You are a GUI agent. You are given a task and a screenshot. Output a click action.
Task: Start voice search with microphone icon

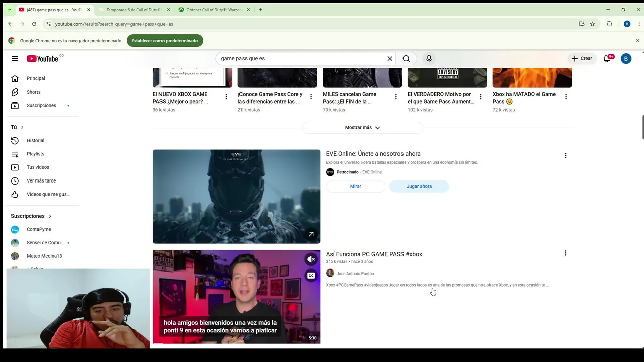pyautogui.click(x=429, y=59)
